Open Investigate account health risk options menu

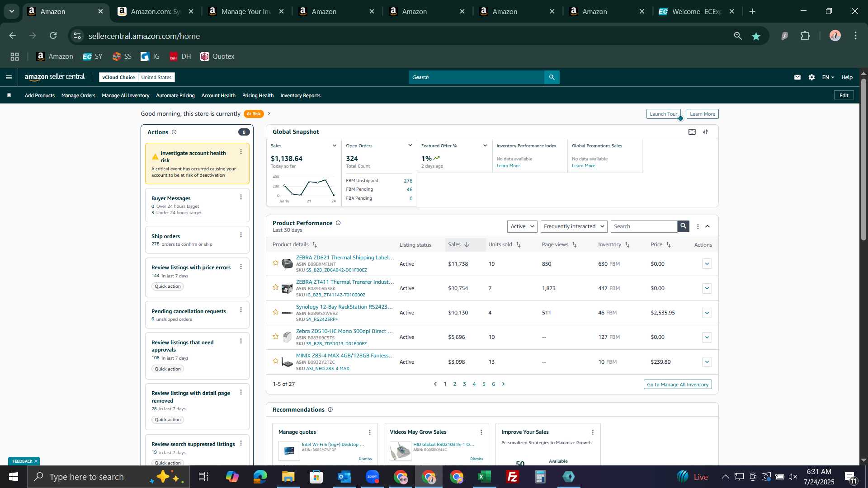tap(241, 152)
